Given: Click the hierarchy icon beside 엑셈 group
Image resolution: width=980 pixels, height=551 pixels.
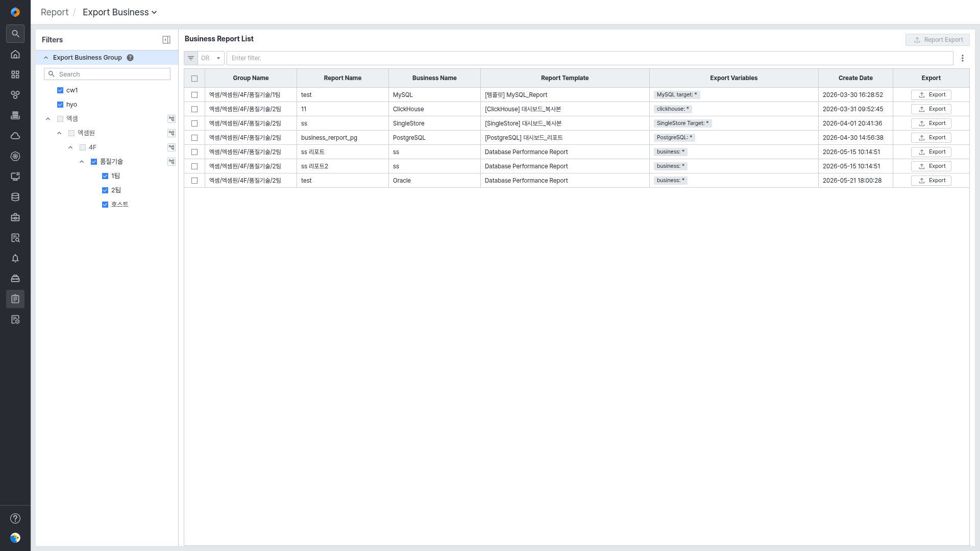Looking at the screenshot, I should coord(171,119).
